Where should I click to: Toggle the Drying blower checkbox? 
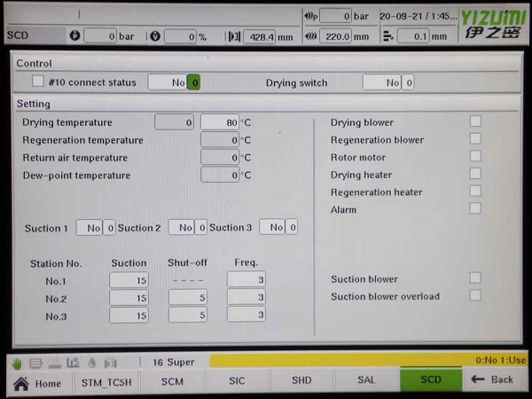(x=476, y=121)
